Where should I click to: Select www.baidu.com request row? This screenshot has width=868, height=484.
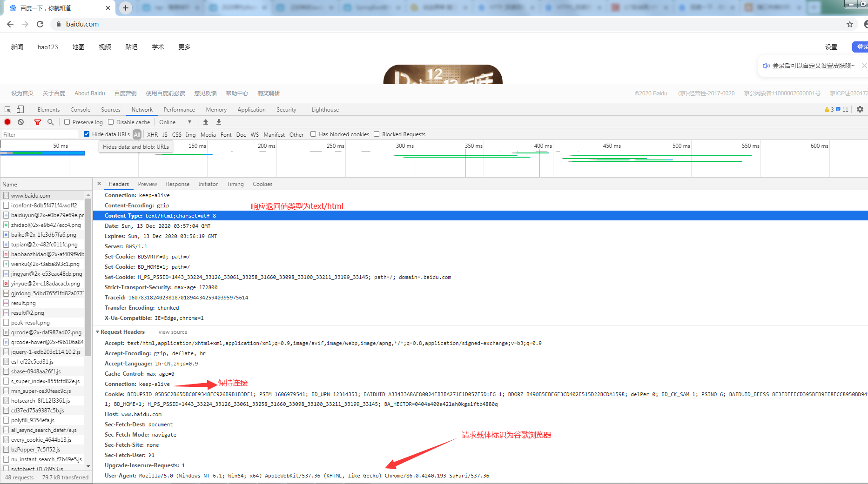(x=43, y=196)
